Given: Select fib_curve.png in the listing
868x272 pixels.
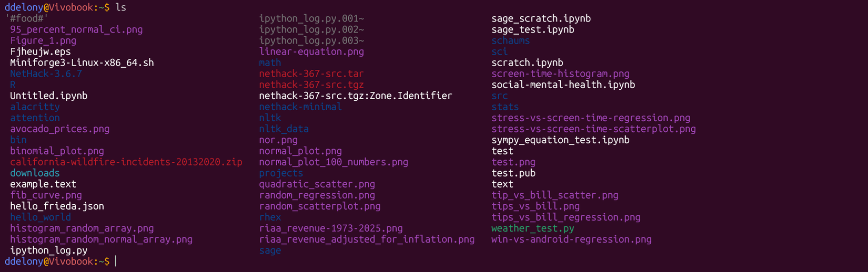Looking at the screenshot, I should tap(46, 195).
